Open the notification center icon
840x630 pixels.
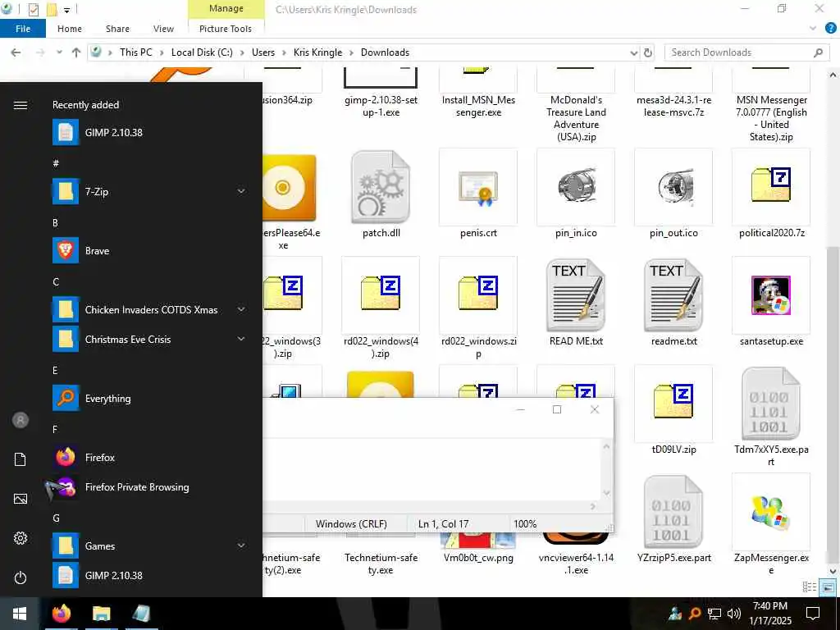[813, 614]
